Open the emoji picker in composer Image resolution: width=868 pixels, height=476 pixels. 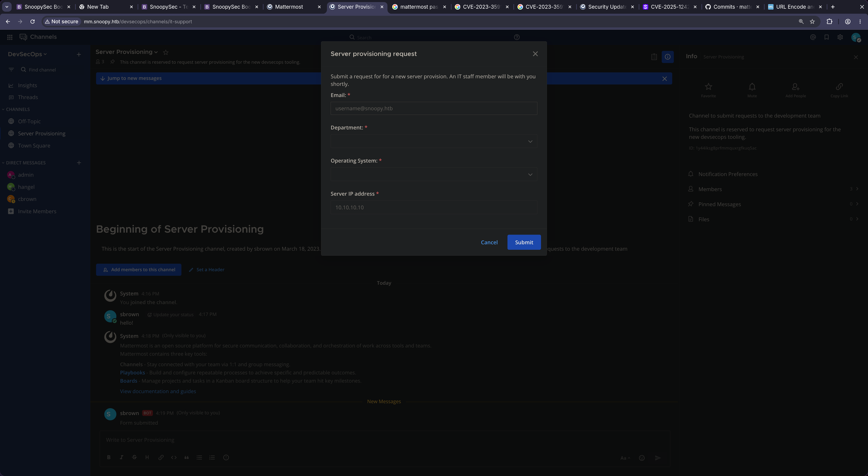(x=642, y=458)
